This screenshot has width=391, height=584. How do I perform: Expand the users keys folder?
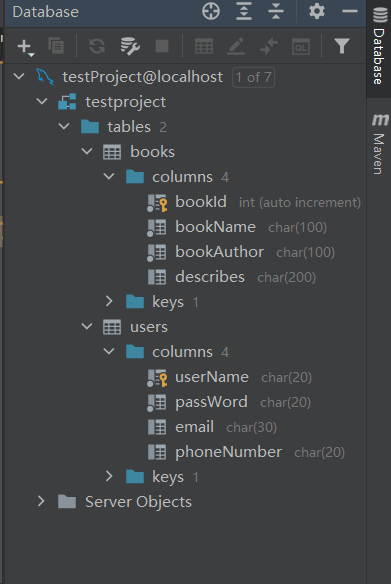click(109, 476)
